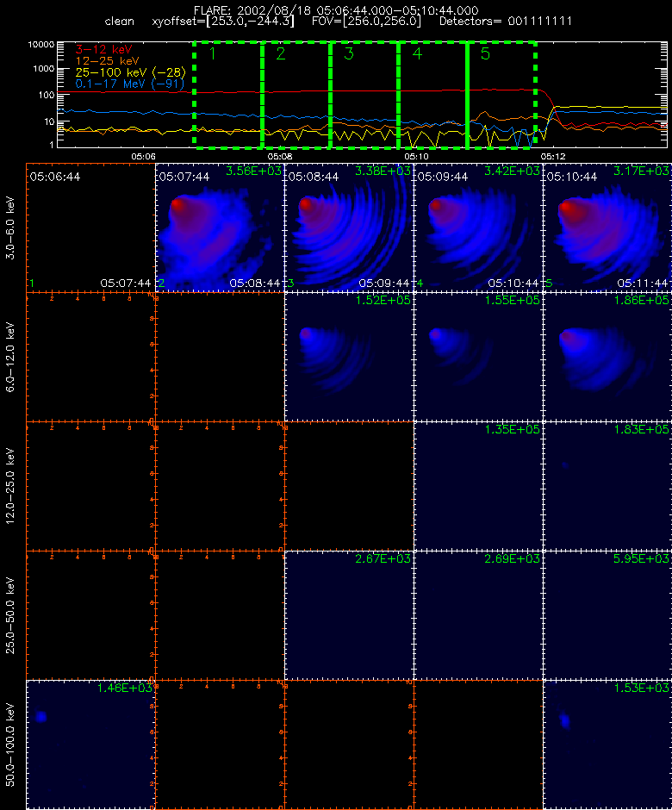Click the 05:11:44 end time label
Viewport: 672px width, 810px height.
(x=643, y=283)
